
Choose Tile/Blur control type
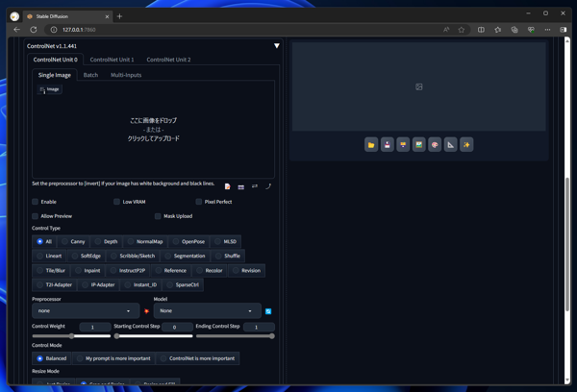click(x=51, y=270)
